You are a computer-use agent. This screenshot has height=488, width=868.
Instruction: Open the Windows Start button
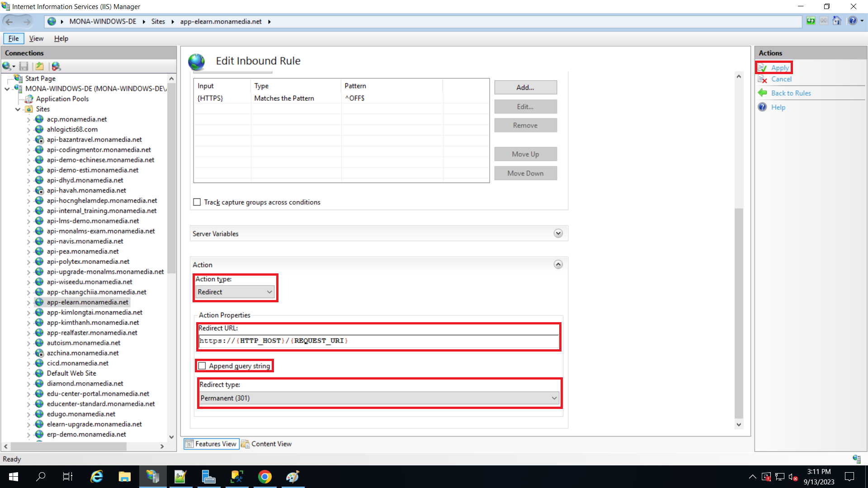14,477
